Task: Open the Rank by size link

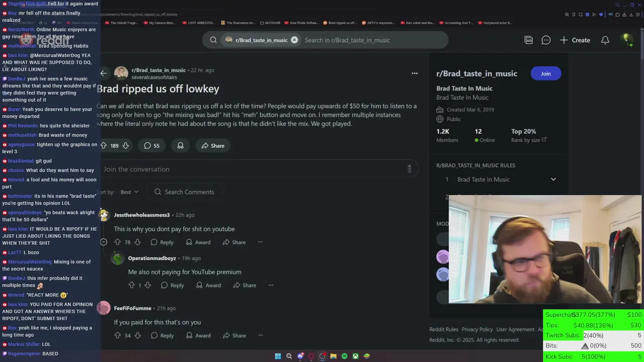Action: pos(528,140)
